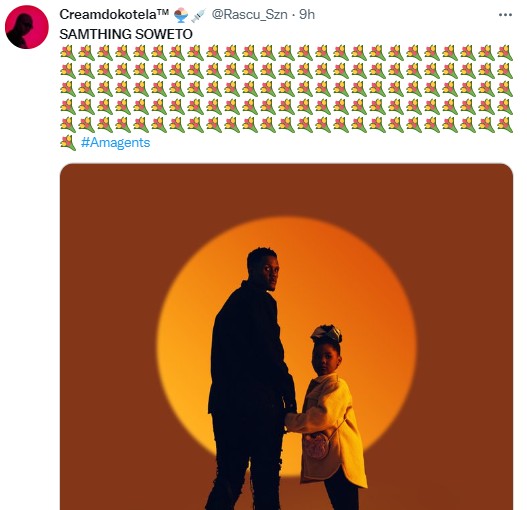Click the bouquet emoji left of #Amagents
This screenshot has width=527, height=510.
(68, 143)
